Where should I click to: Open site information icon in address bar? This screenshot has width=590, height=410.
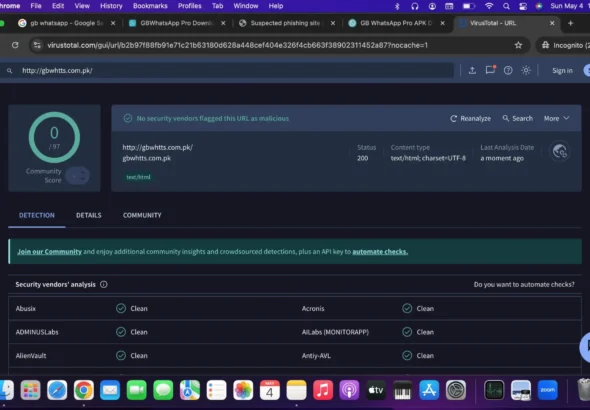37,45
